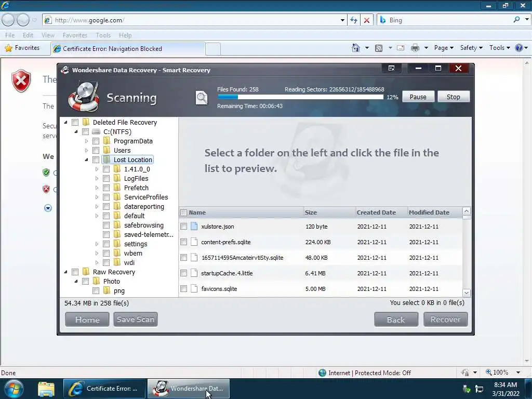Viewport: 532px width, 399px height.
Task: Click the scanning progress bar
Action: click(300, 97)
